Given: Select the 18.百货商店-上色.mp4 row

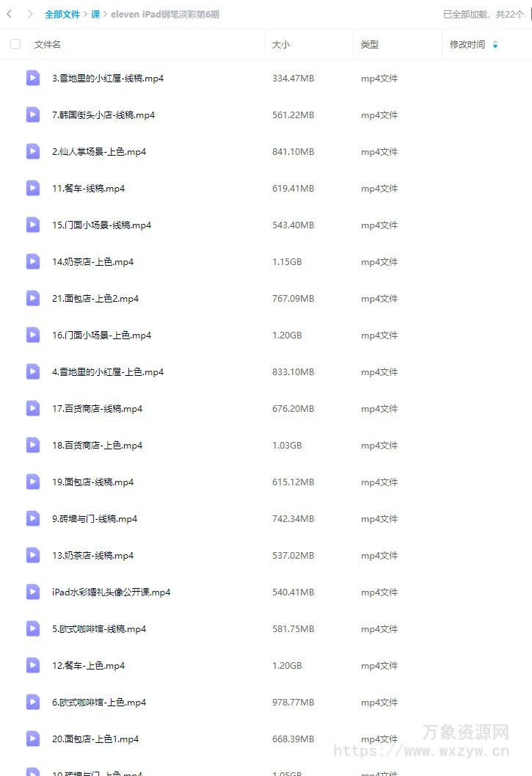Looking at the screenshot, I should 266,445.
